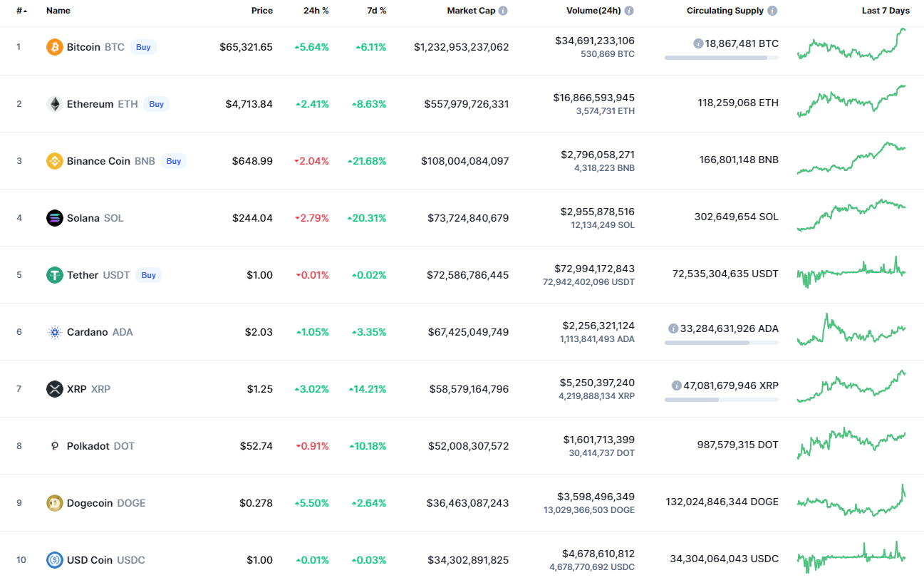Open the USD Coin page link
This screenshot has height=580, width=924.
90,560
